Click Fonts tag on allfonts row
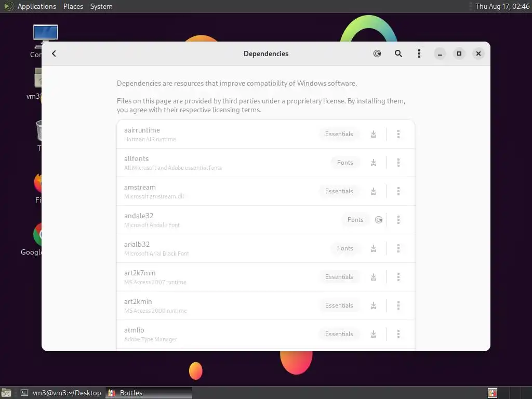Viewport: 532px width, 399px height. 345,163
